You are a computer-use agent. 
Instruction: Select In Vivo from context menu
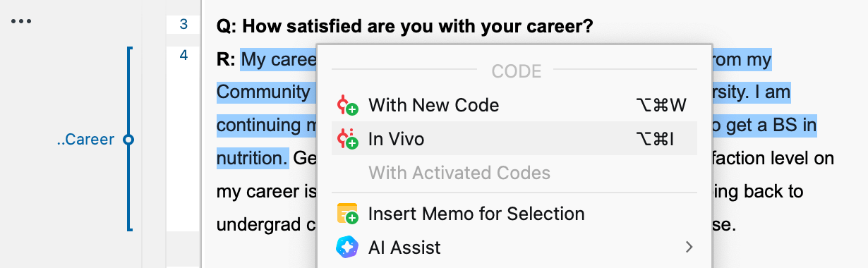pyautogui.click(x=514, y=139)
